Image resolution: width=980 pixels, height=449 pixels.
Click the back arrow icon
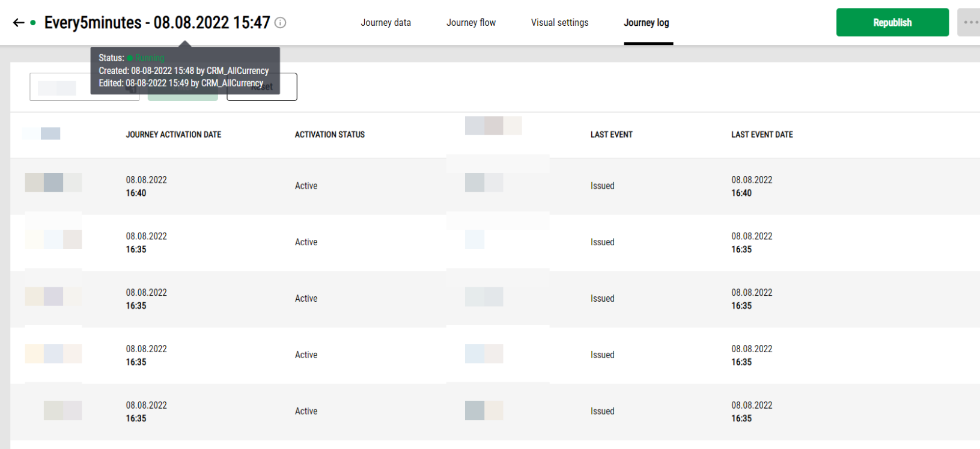tap(19, 23)
